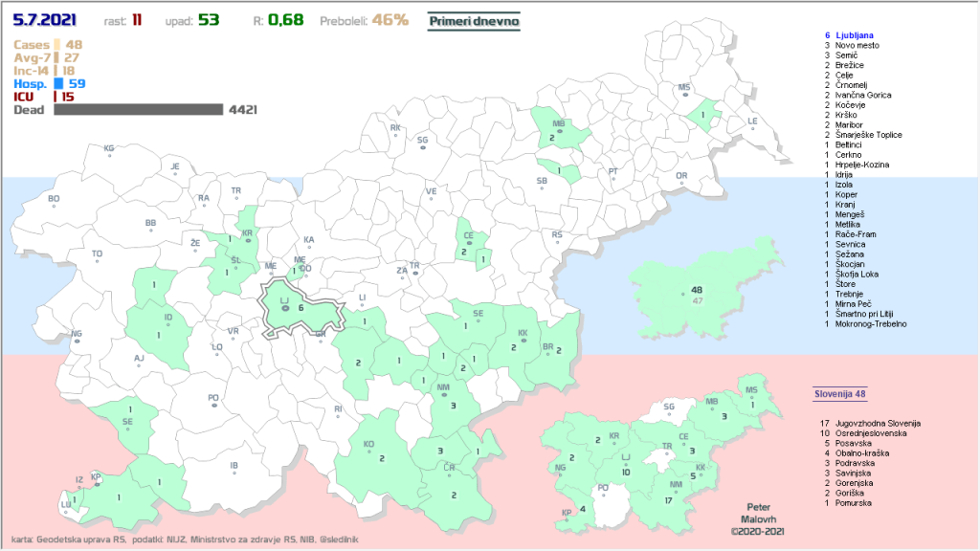Select the Cases legend label
Image resolution: width=980 pixels, height=551 pixels.
(33, 45)
